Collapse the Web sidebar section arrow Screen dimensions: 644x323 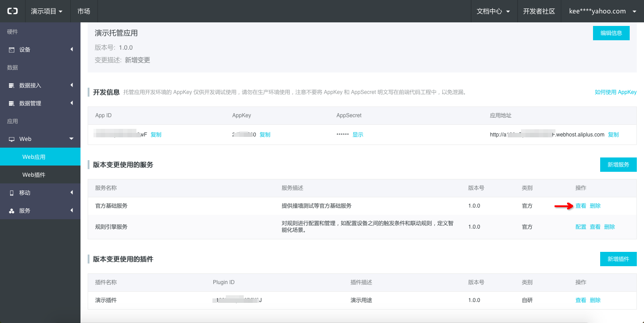[x=72, y=139]
